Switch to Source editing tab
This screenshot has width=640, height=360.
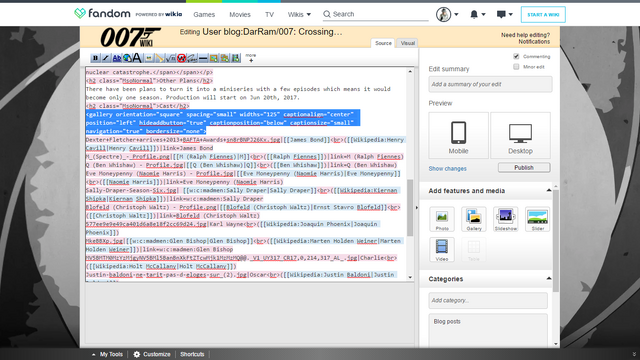383,43
